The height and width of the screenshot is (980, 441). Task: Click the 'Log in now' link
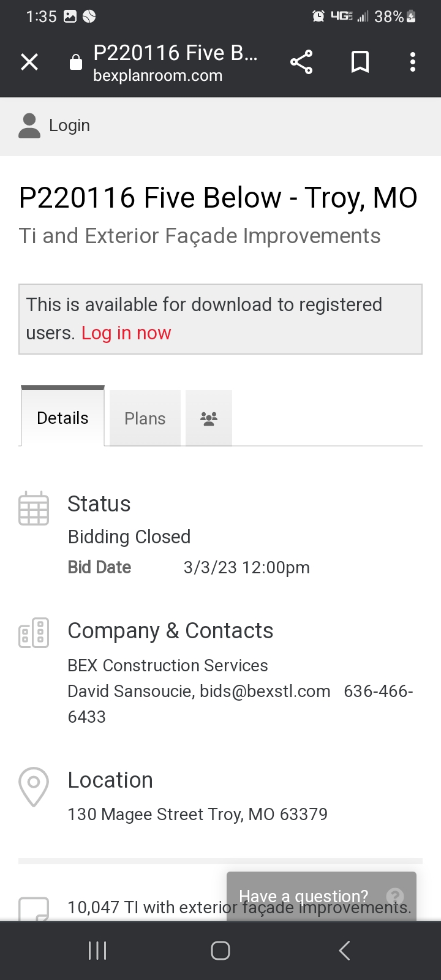pyautogui.click(x=126, y=333)
